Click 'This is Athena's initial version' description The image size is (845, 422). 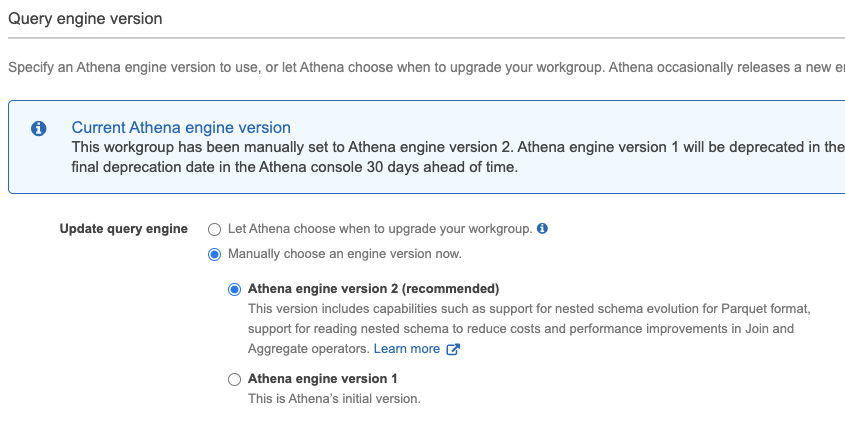tap(334, 399)
